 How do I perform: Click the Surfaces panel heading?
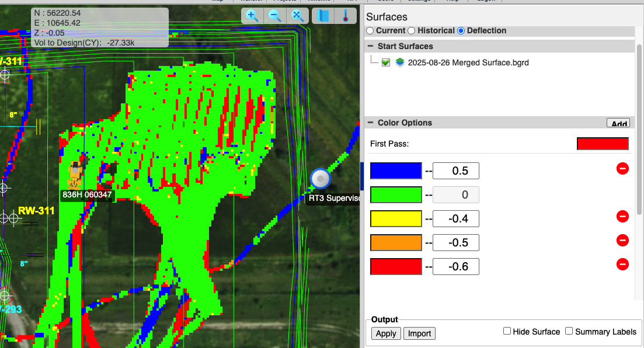coord(387,17)
